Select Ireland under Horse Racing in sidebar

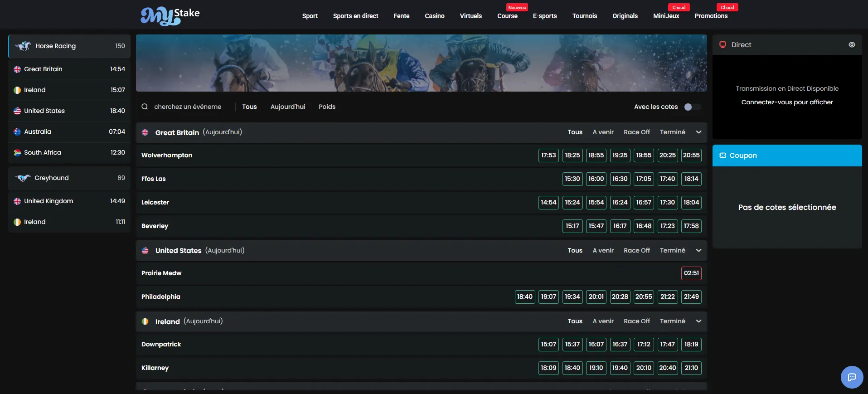click(x=69, y=90)
